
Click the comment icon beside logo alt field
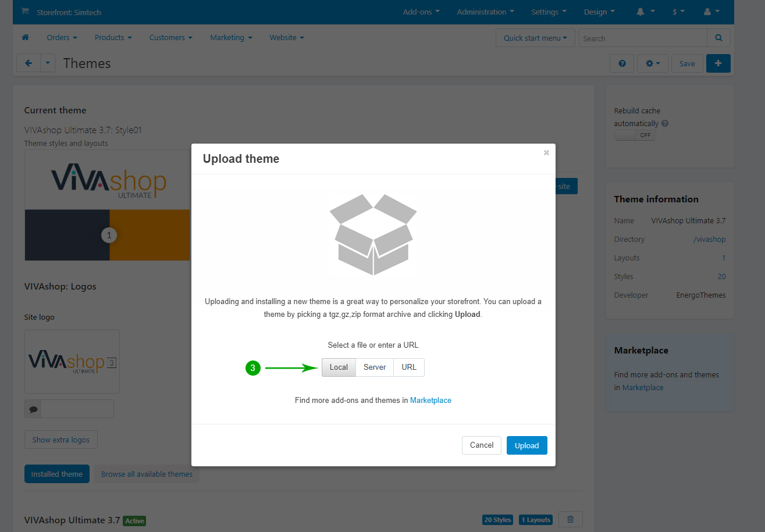(33, 409)
